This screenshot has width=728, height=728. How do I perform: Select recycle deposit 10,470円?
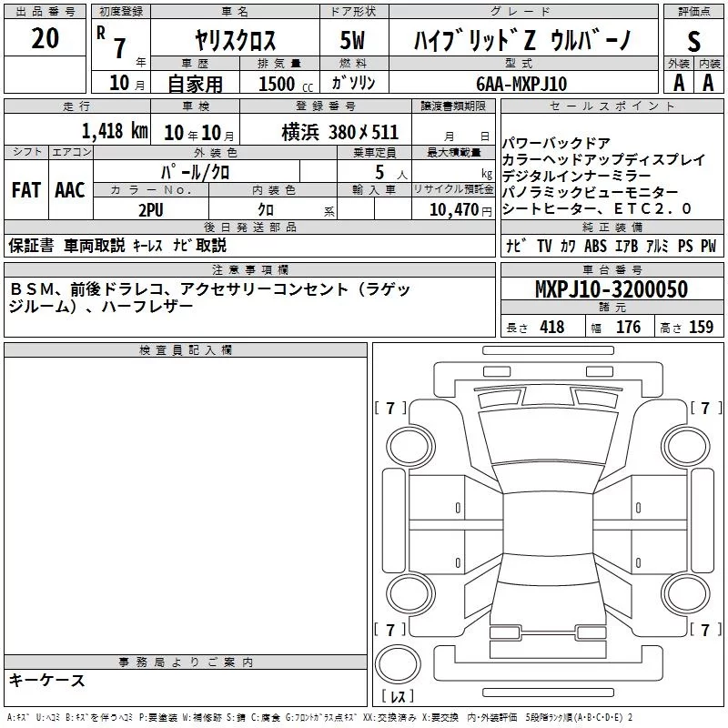[x=460, y=210]
